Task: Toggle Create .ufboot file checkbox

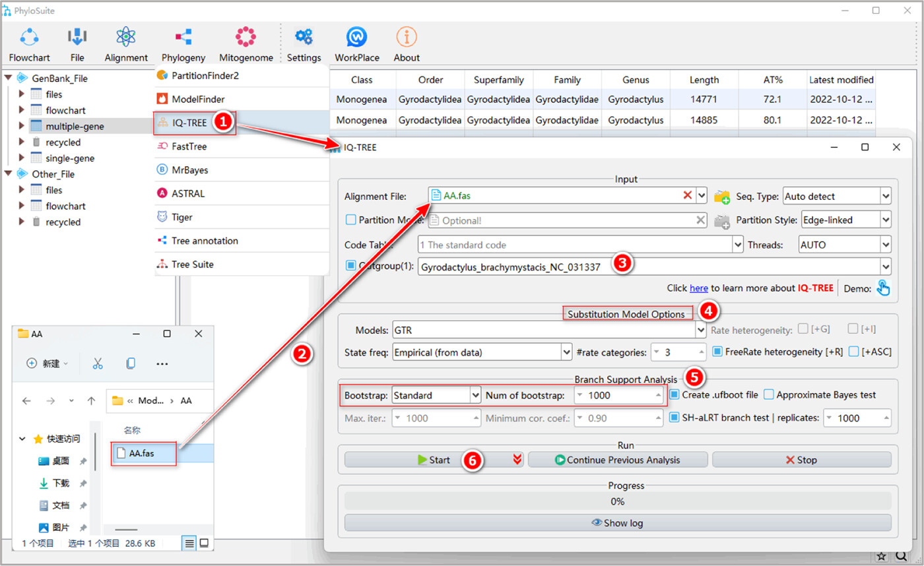Action: click(x=675, y=394)
